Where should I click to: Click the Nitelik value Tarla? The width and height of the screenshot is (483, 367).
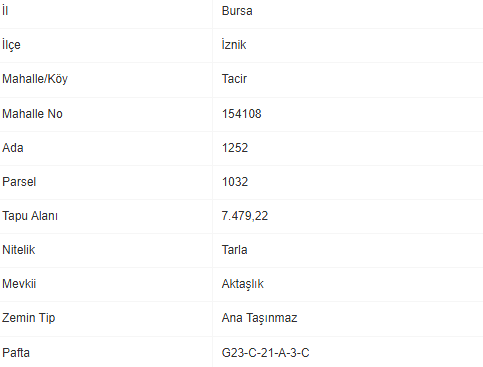(234, 250)
